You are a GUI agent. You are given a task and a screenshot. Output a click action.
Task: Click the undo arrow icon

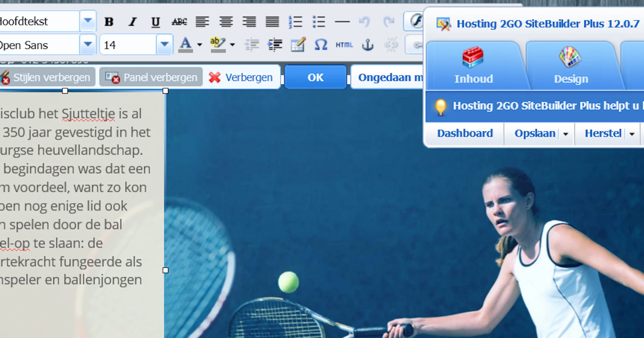364,21
